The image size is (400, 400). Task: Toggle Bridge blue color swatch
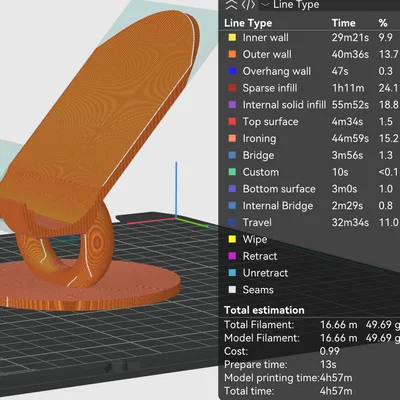232,155
